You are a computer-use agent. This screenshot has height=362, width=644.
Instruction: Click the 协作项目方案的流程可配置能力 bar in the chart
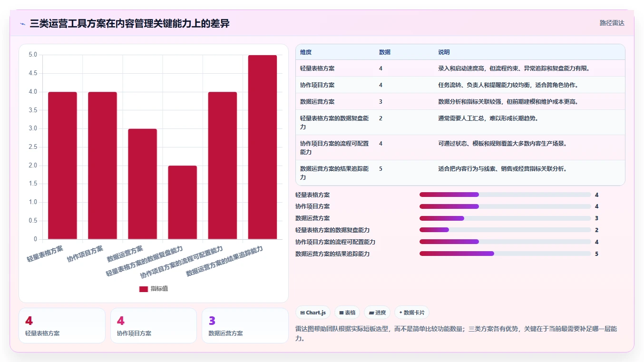click(223, 166)
